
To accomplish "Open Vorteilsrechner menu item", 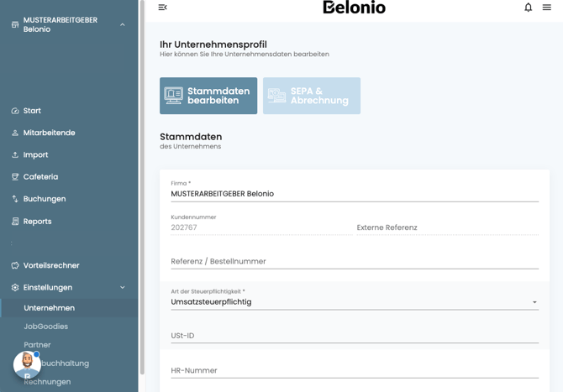I will (51, 265).
